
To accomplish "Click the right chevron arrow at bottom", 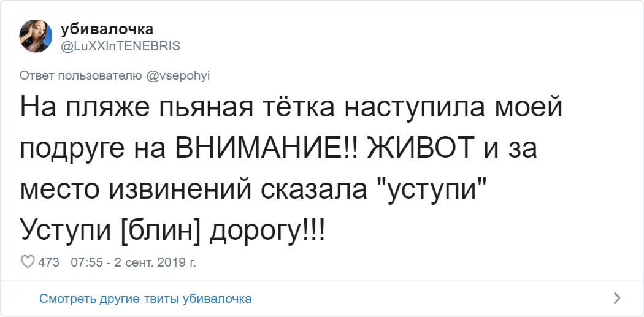I will click(617, 299).
